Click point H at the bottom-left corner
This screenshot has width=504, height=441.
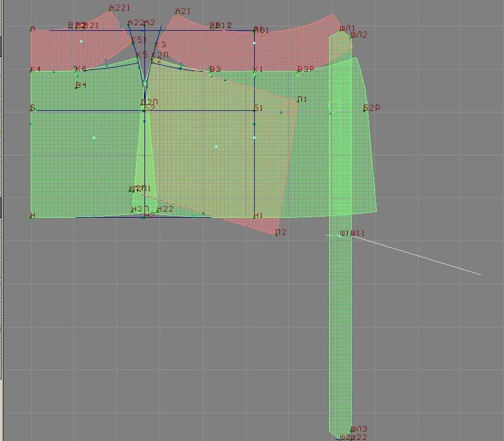[x=31, y=217]
